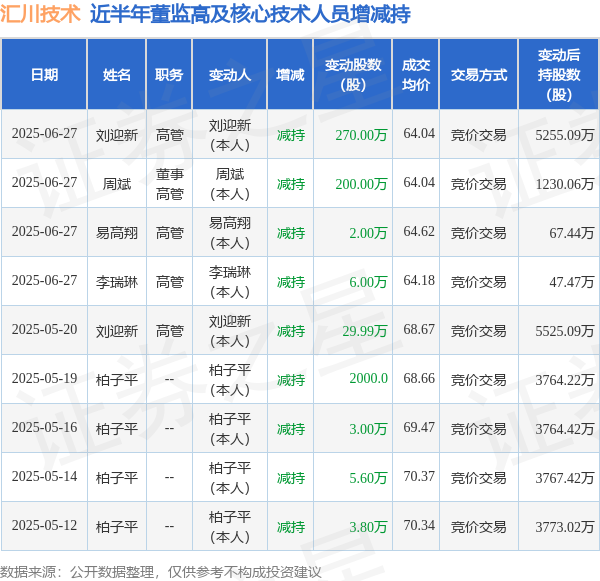Select the 姓名 column header

[x=117, y=74]
